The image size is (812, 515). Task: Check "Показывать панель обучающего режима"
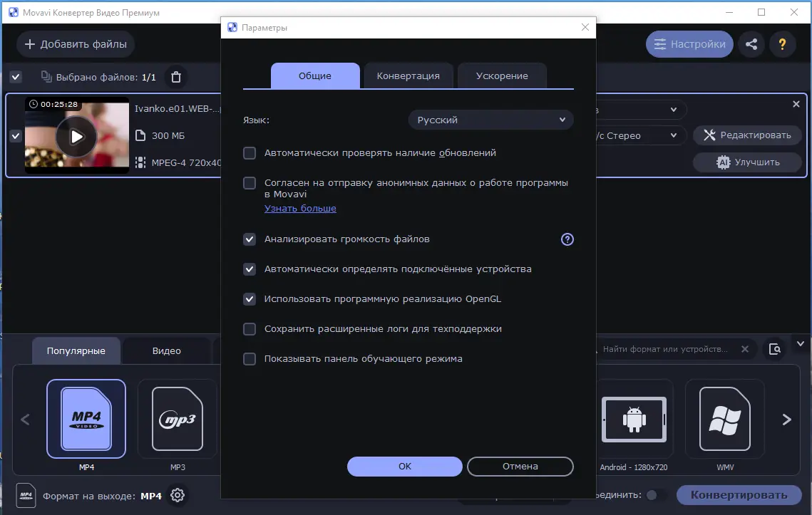(x=250, y=359)
